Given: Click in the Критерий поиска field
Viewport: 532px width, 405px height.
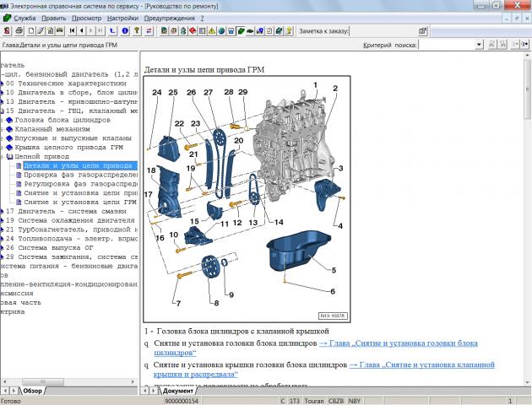Looking at the screenshot, I should [x=447, y=45].
